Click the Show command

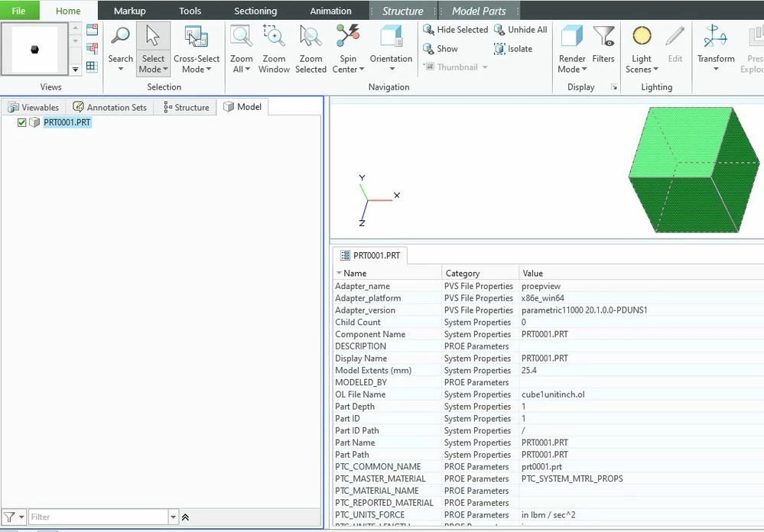click(x=441, y=49)
